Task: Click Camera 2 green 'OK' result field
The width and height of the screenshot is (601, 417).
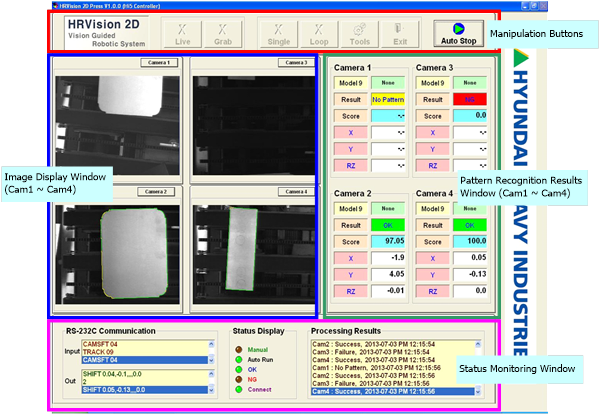Action: coord(388,225)
